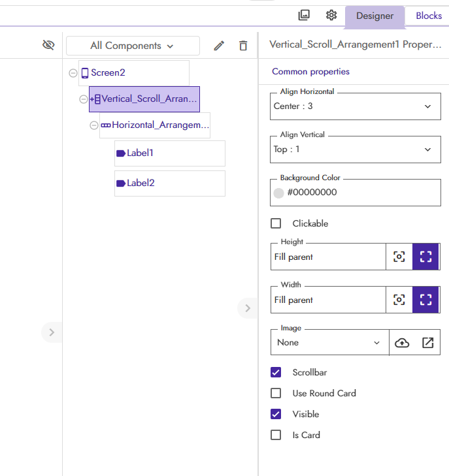Click the trash delete component icon
Viewport: 449px width, 476px height.
243,46
